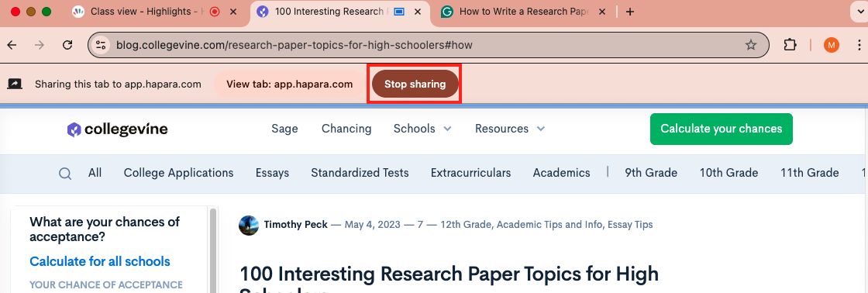Click View tab: app.hapara.com button
868x293 pixels.
click(290, 84)
